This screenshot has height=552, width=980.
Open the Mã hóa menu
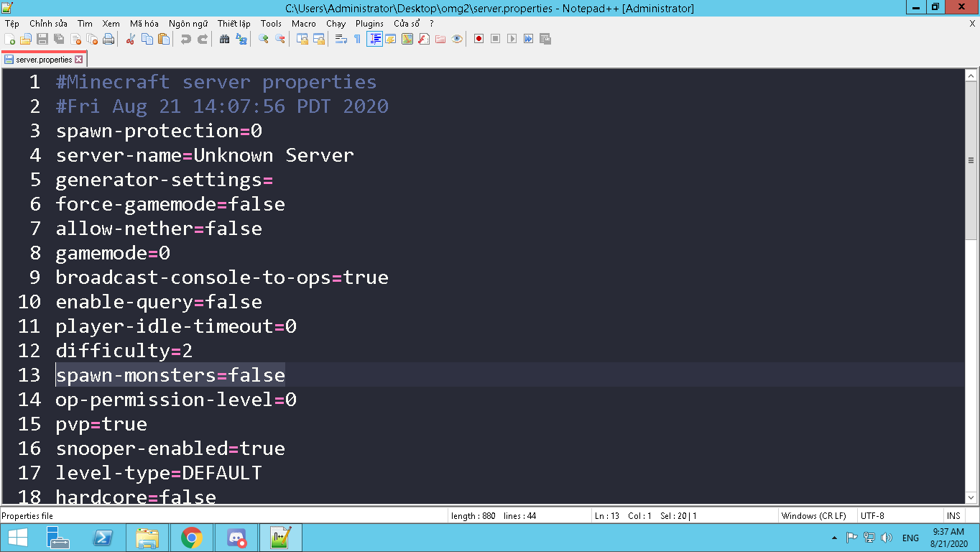[x=144, y=24]
